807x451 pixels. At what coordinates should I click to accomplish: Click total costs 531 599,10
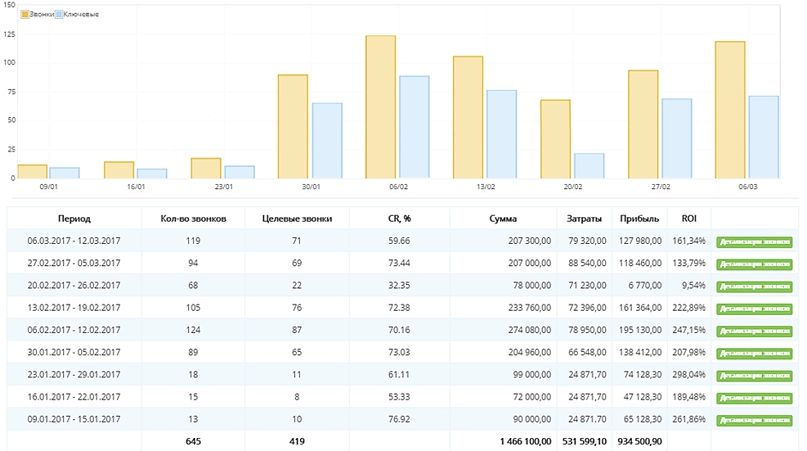[584, 442]
